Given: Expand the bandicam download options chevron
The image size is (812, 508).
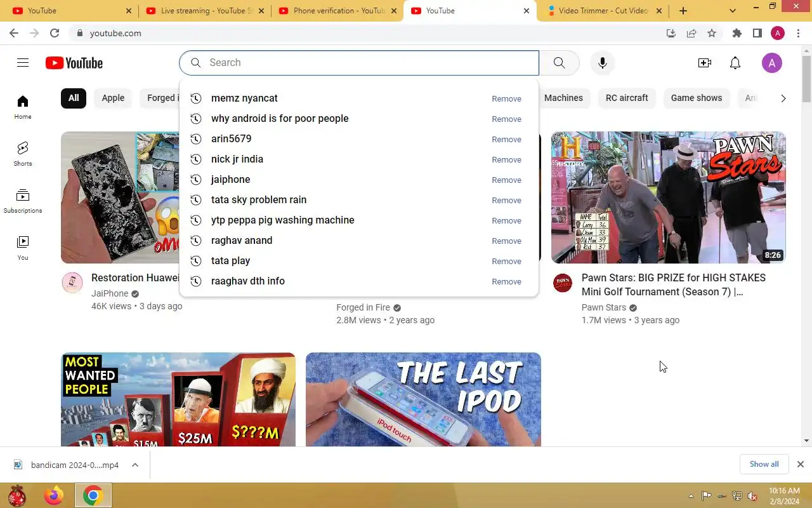Looking at the screenshot, I should [135, 465].
